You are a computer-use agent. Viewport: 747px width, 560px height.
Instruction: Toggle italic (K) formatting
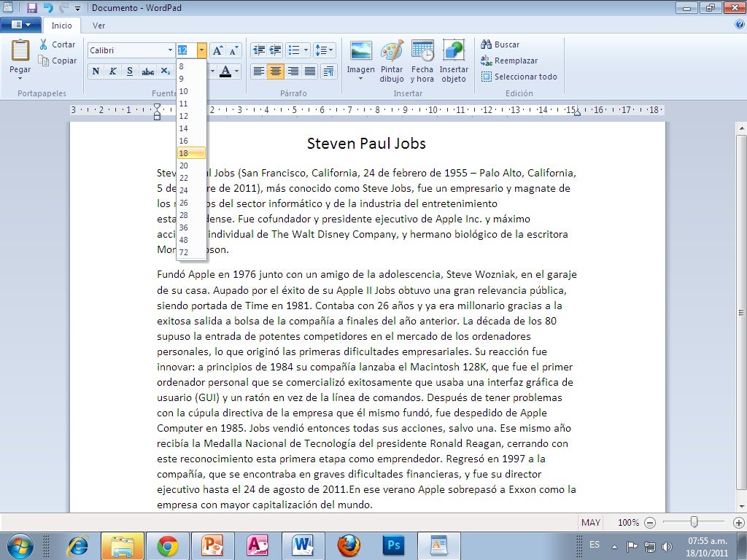(x=113, y=71)
